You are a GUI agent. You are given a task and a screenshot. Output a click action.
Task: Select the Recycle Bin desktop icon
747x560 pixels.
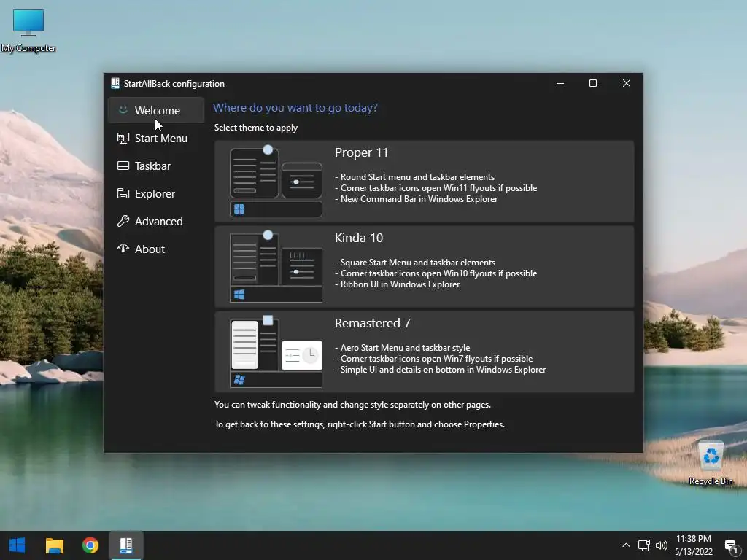point(711,463)
